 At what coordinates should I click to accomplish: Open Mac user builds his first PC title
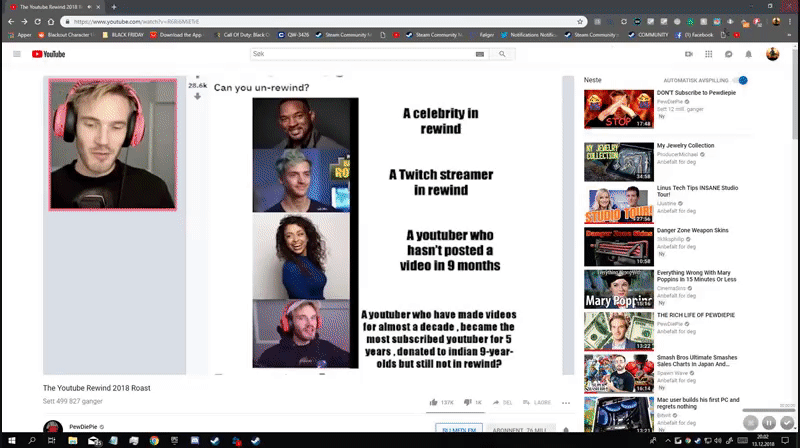click(698, 403)
